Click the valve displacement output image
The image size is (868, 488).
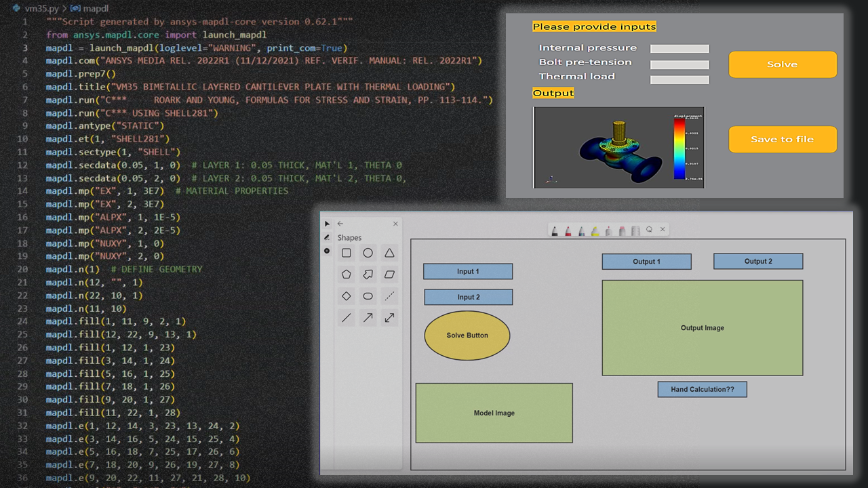point(618,147)
